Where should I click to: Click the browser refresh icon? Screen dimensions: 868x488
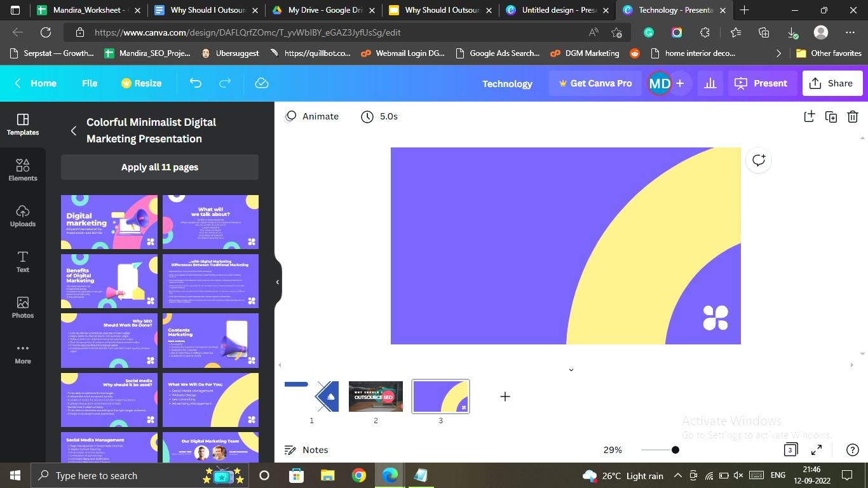pyautogui.click(x=46, y=32)
